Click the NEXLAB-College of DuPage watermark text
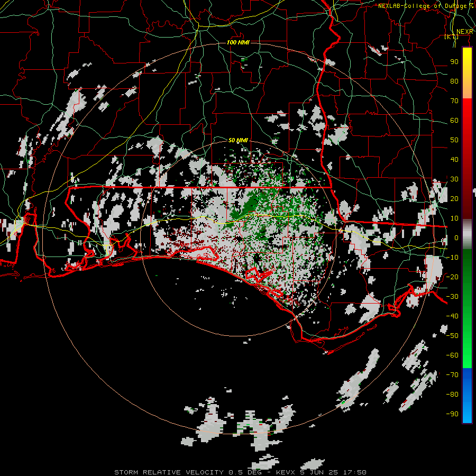 [425, 6]
